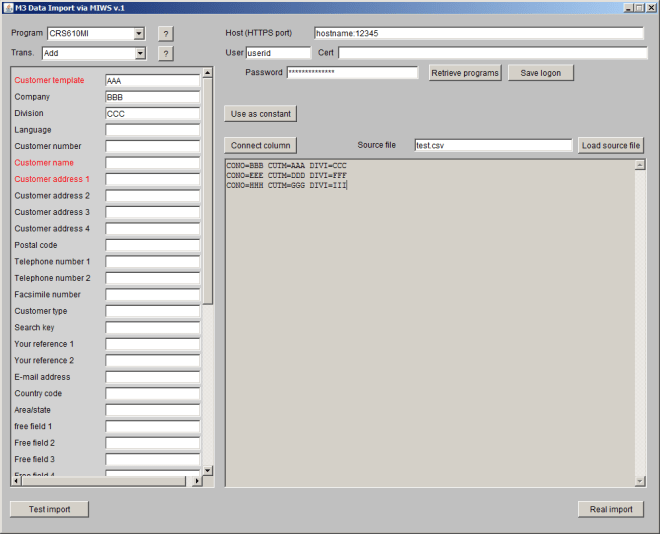Screen dimensions: 660x534
Task: Click the help button next to Program
Action: click(x=166, y=34)
